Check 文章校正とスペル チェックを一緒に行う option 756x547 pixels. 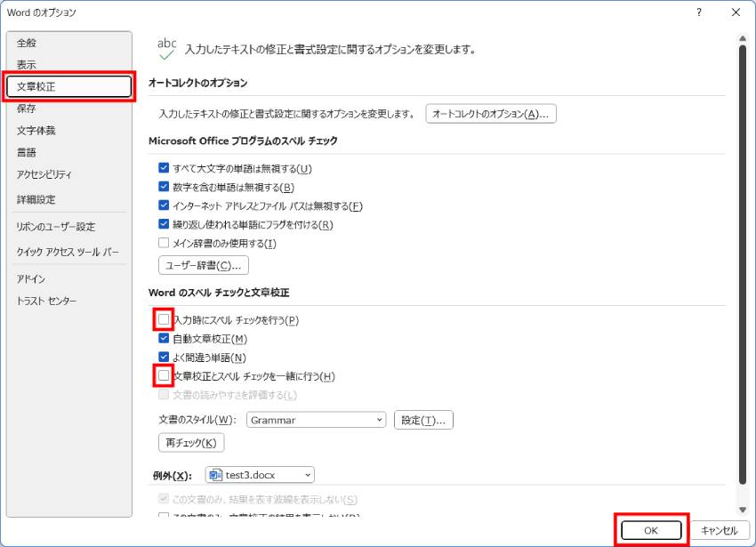164,376
